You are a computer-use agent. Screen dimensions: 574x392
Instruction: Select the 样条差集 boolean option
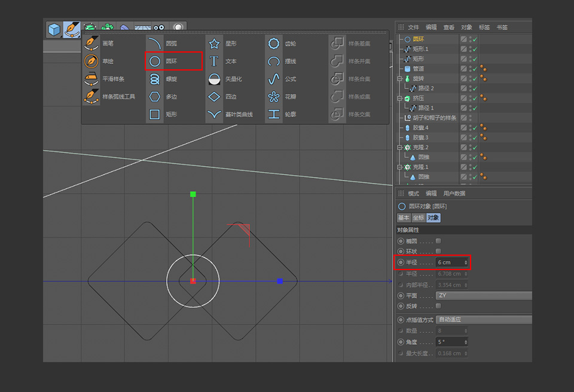coord(359,42)
